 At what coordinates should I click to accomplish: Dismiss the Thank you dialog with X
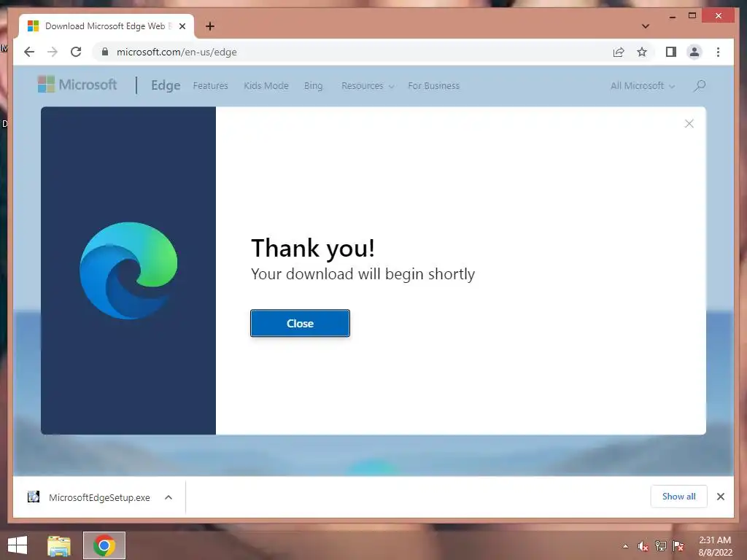point(689,124)
